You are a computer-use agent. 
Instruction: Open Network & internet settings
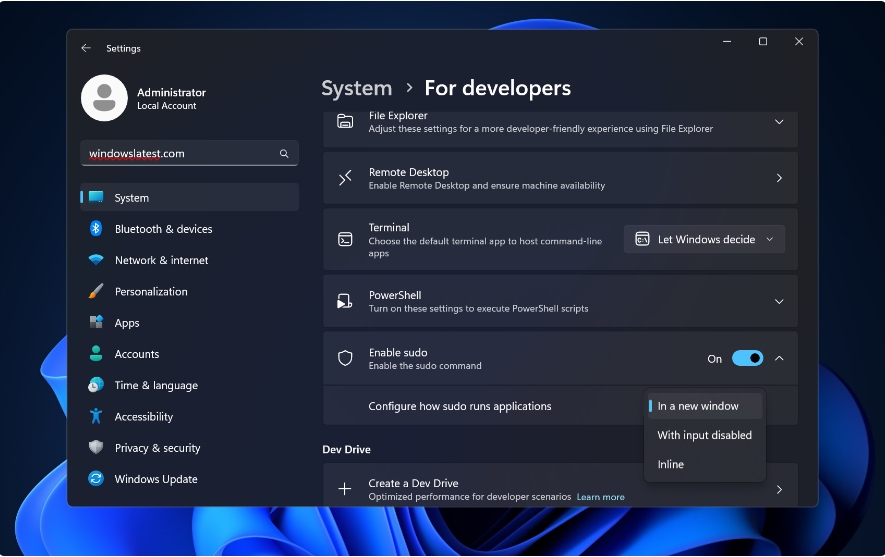click(190, 260)
